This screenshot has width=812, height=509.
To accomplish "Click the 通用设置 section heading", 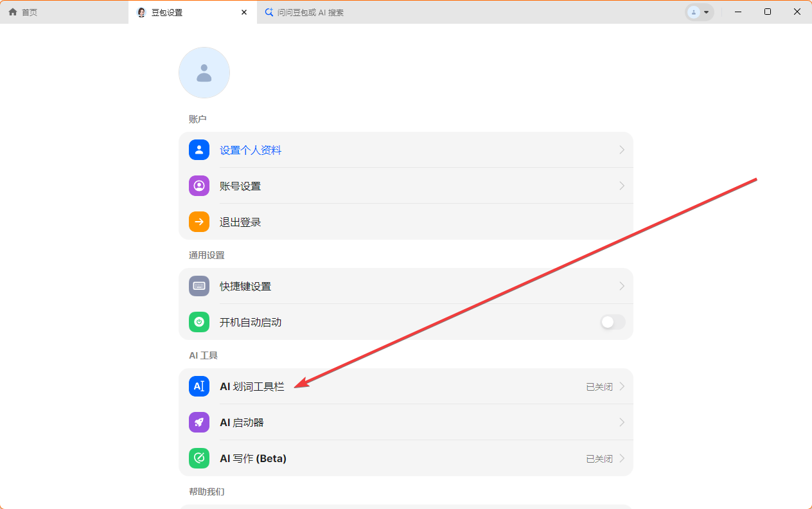I will tap(207, 255).
